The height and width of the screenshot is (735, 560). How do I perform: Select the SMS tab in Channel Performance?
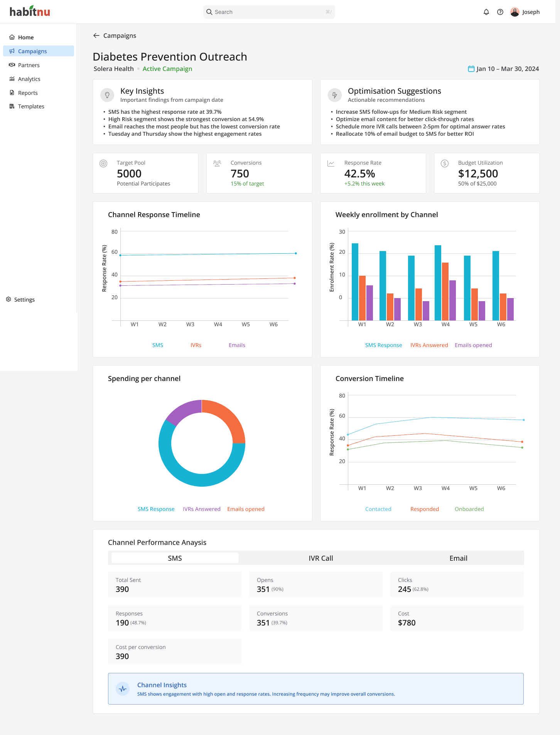pos(175,558)
